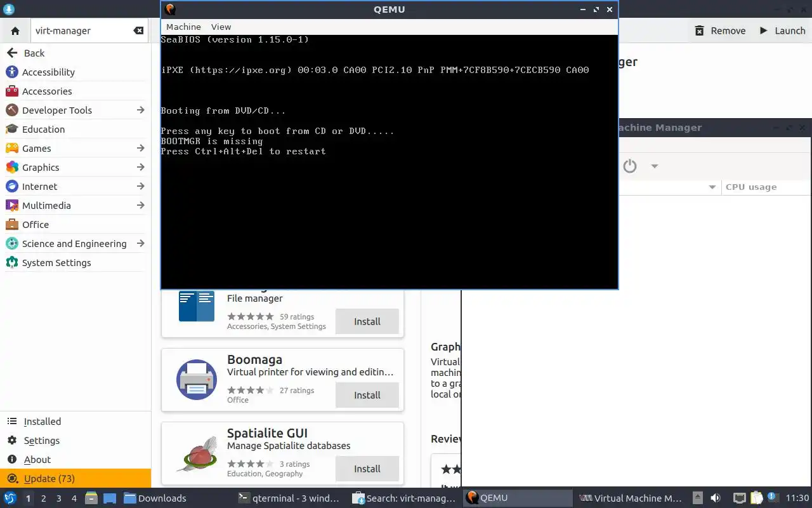Click the Graphics category icon

click(12, 167)
